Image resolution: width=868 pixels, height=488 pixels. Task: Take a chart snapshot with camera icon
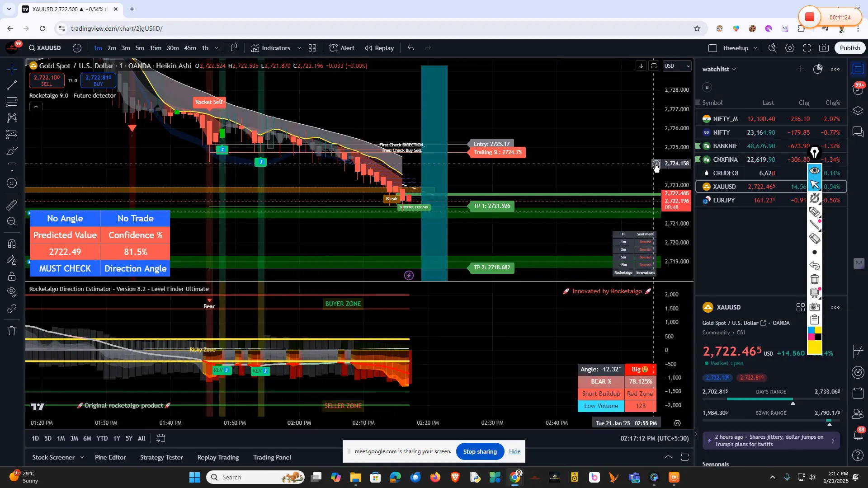click(x=824, y=48)
